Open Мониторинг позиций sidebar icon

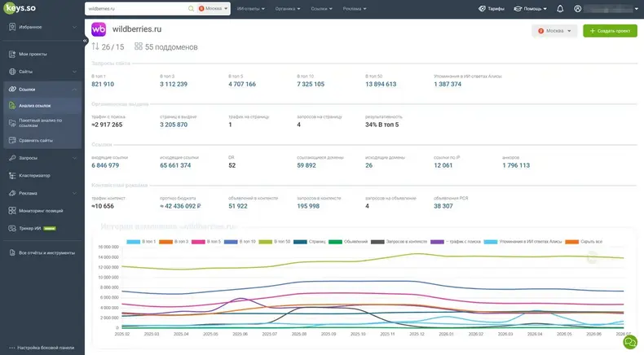tap(12, 211)
